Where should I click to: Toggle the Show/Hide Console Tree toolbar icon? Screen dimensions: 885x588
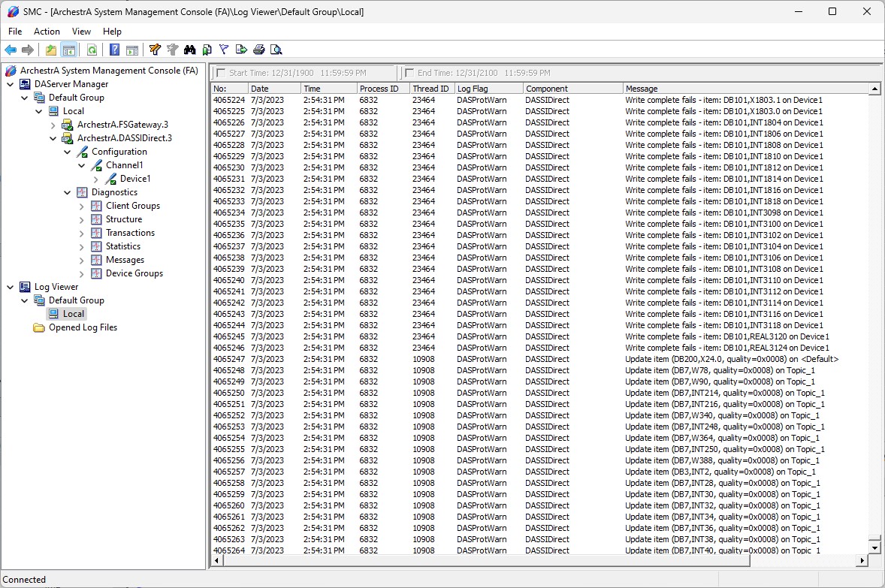(69, 50)
